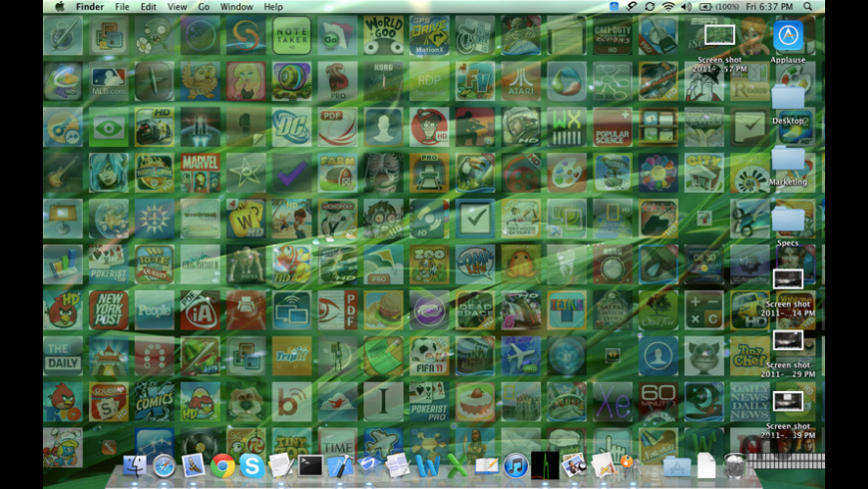
Task: Launch Google Chrome from the Dock
Action: 222,466
